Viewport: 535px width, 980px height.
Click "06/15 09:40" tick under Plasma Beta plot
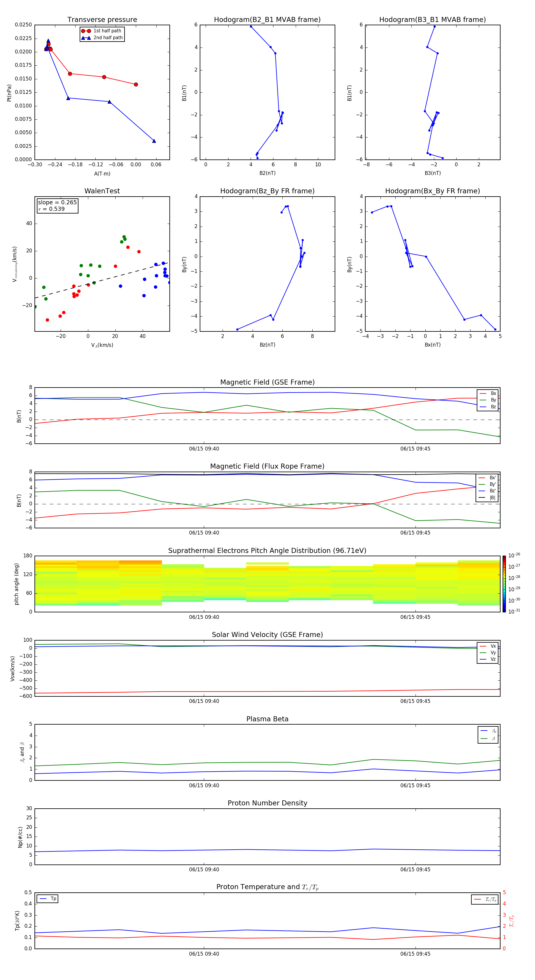point(204,785)
